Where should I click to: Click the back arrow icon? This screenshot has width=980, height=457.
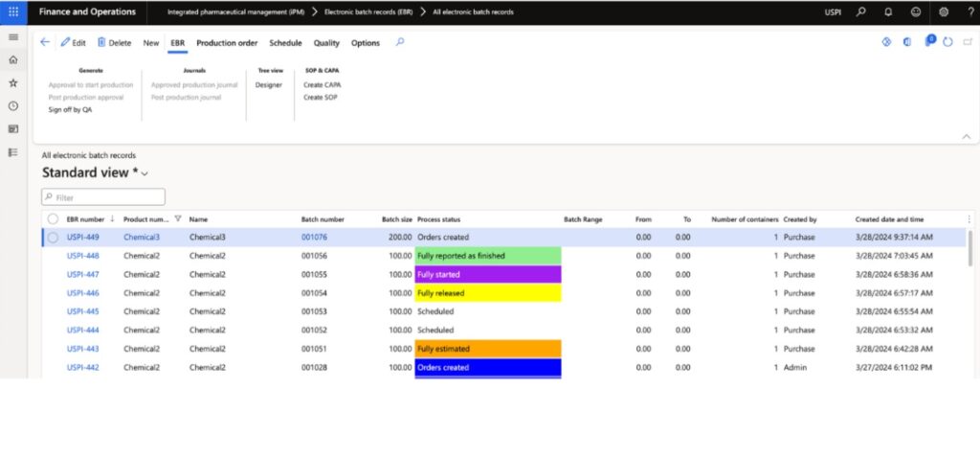(x=45, y=42)
